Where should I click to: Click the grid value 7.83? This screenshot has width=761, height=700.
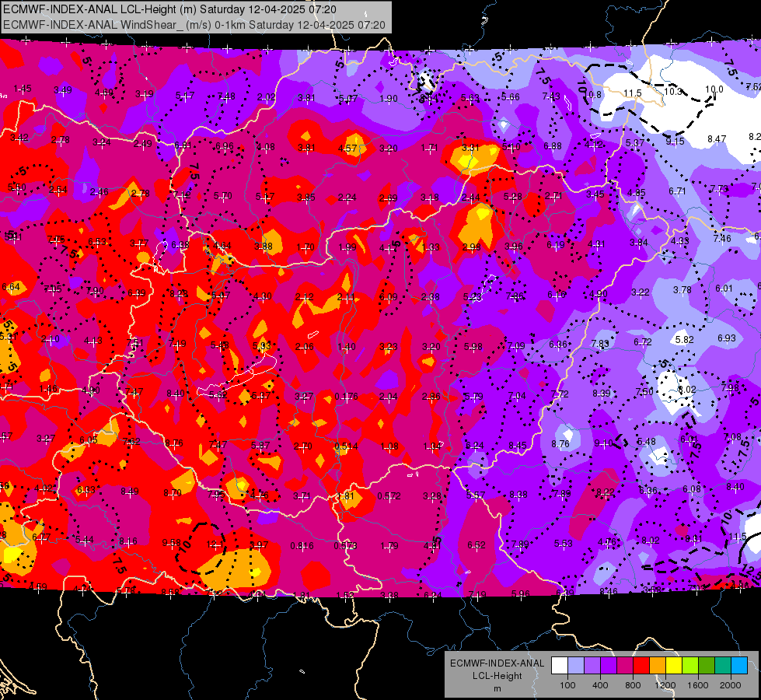pos(600,343)
